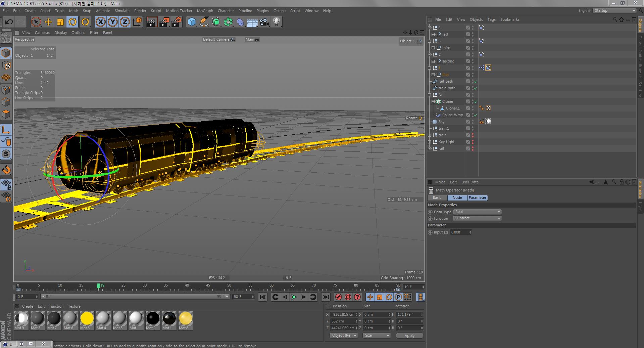Enable Texture mode in left sidebar
This screenshot has height=348, width=644.
click(6, 65)
